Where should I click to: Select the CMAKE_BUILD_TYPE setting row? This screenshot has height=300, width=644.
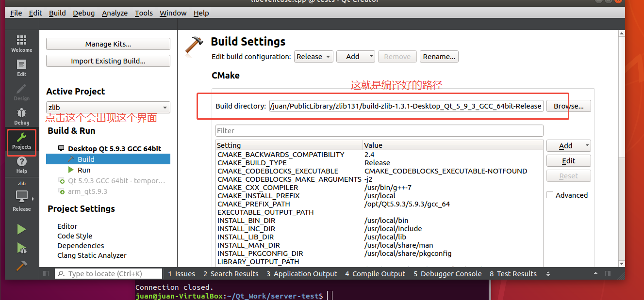click(380, 163)
